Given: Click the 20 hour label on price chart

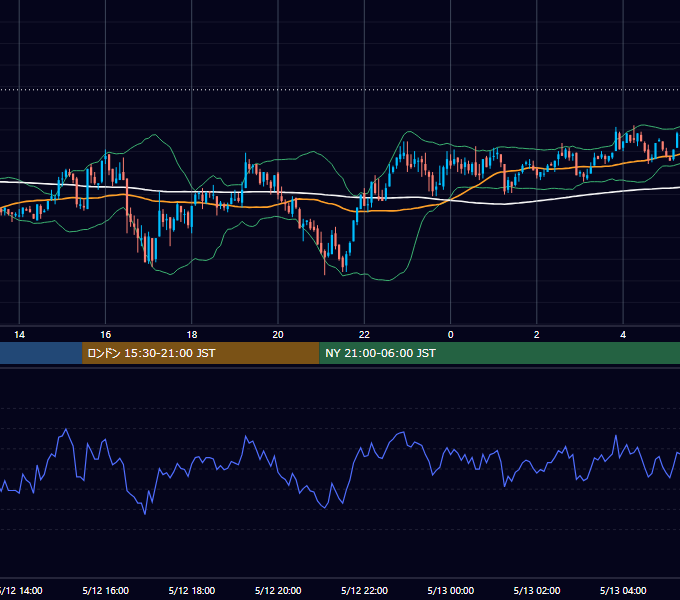Looking at the screenshot, I should 278,335.
